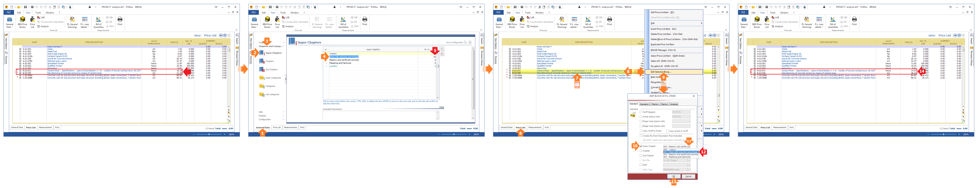Click LAB ribbon icon in Super Chapters window
The height and width of the screenshot is (188, 980).
point(286,18)
